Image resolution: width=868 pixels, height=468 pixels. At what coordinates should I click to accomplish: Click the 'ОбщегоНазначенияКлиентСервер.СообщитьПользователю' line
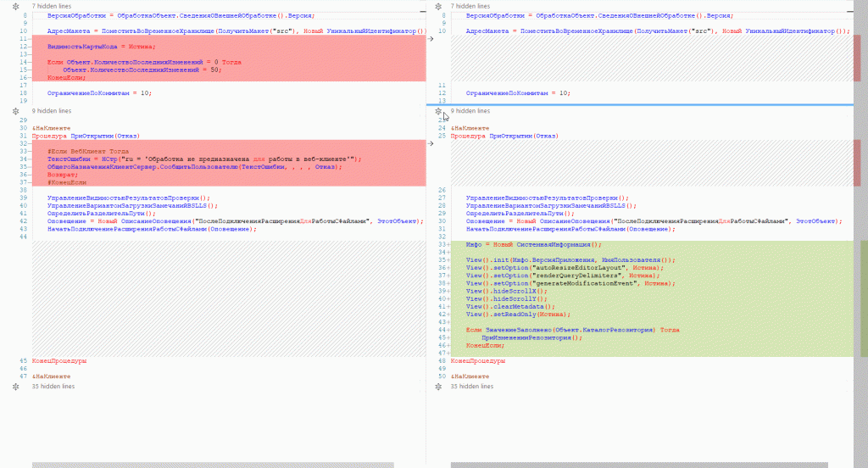[x=194, y=167]
